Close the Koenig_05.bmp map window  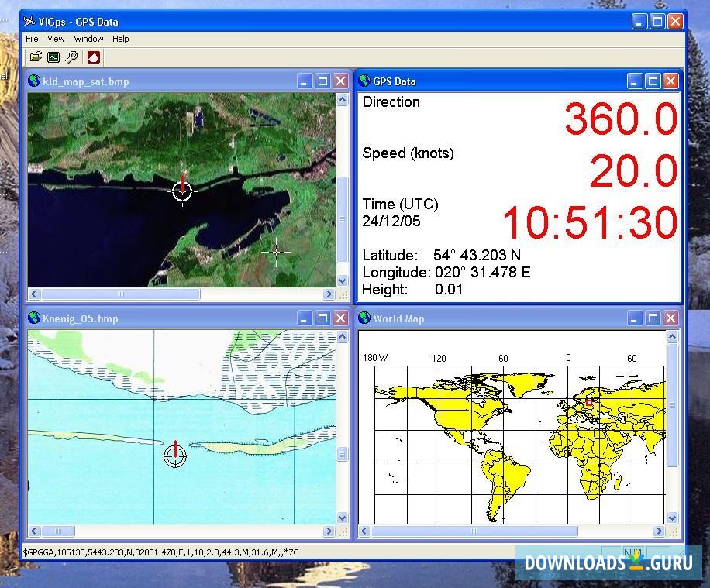[340, 318]
